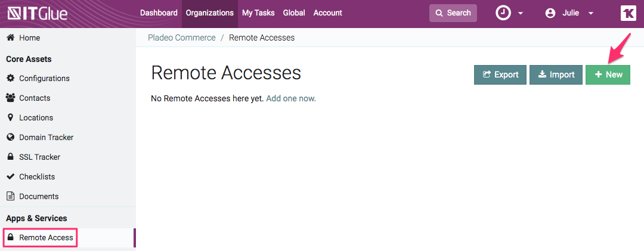This screenshot has width=644, height=251.
Task: Open Checklists in the sidebar
Action: pyautogui.click(x=37, y=176)
